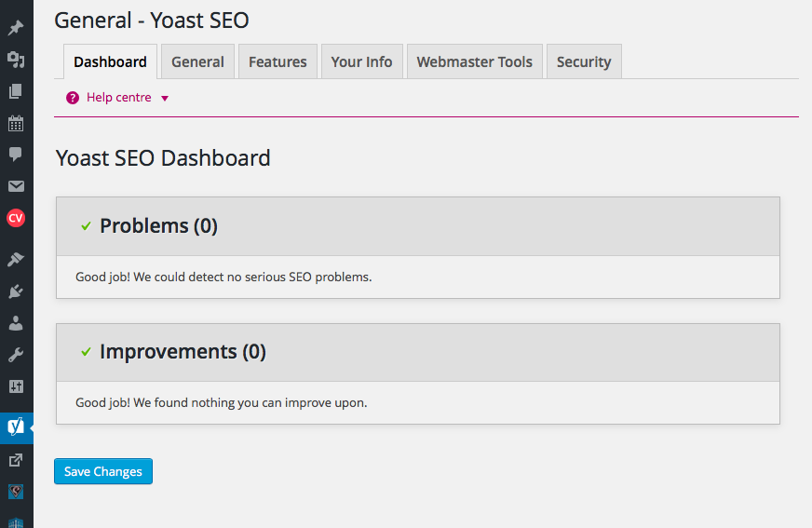812x528 pixels.
Task: Open Settings sliders sidebar icon
Action: 16,386
